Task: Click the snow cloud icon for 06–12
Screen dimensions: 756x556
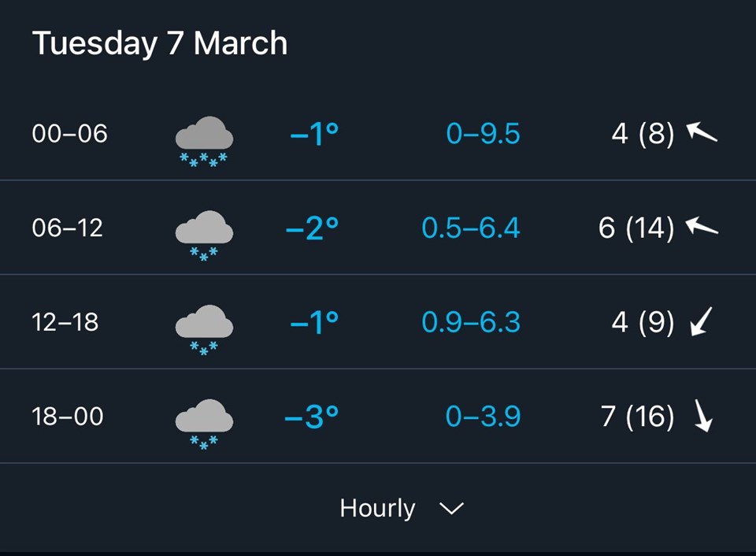Action: pos(204,233)
